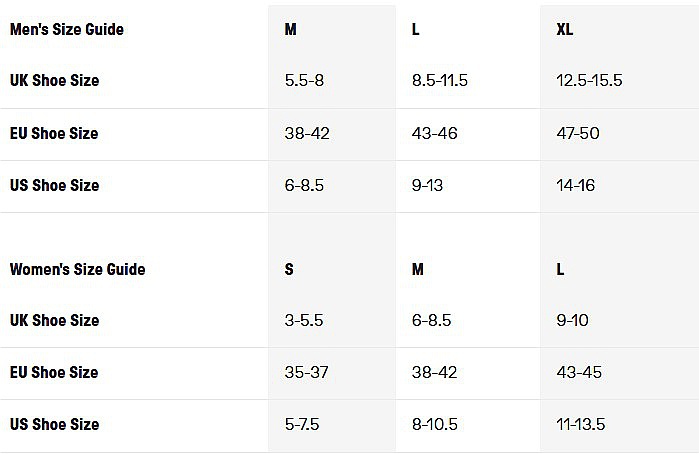Click the 12.5-15.5 UK size cell
This screenshot has width=699, height=454.
589,80
